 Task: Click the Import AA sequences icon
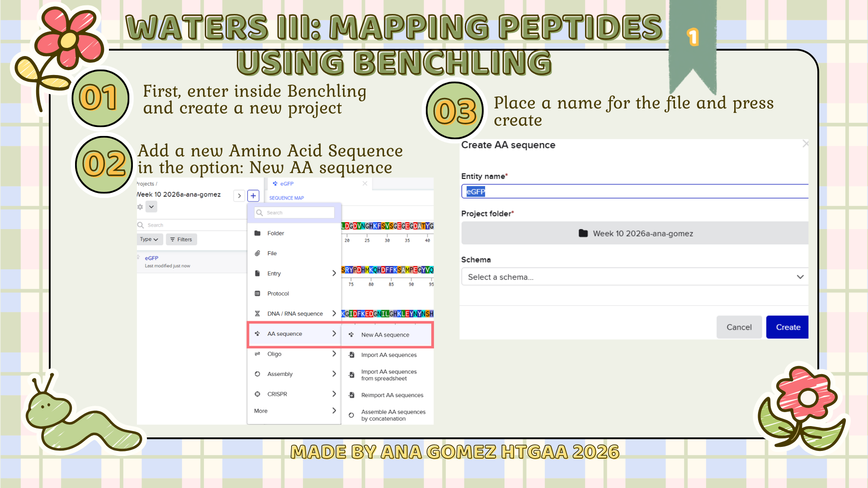351,355
